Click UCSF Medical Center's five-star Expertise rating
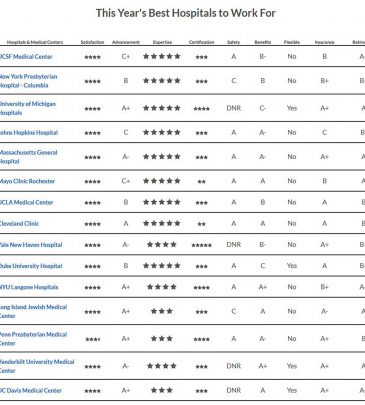This screenshot has height=405, width=365. click(x=162, y=56)
